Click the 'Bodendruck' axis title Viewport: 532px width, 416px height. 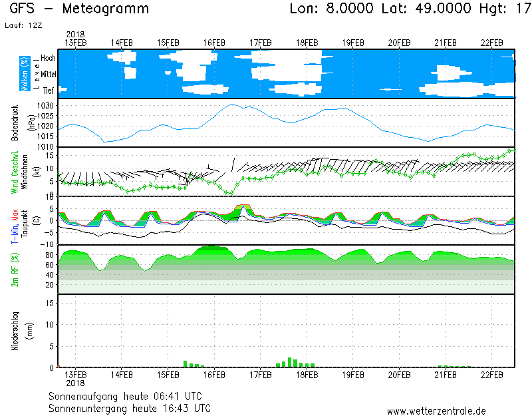click(x=15, y=123)
